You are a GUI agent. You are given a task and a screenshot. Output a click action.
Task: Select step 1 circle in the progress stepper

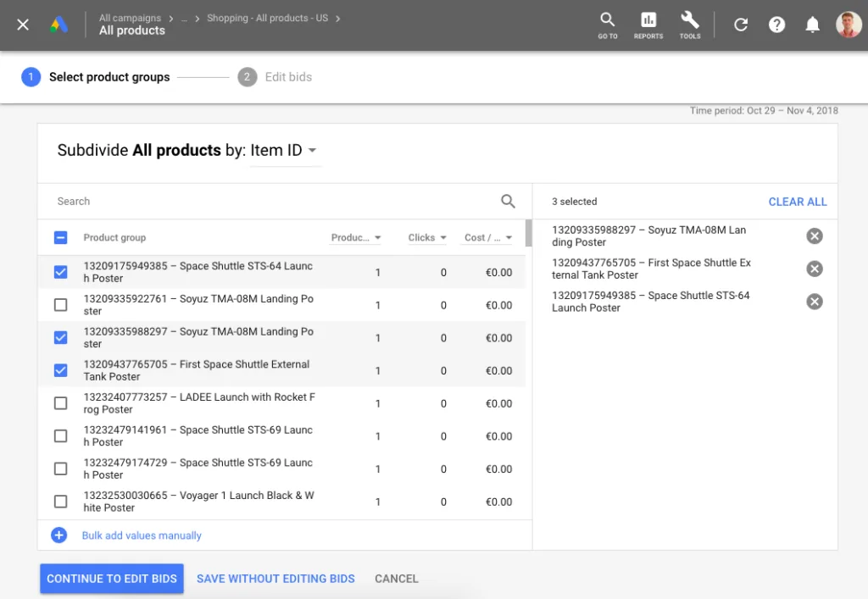point(31,76)
